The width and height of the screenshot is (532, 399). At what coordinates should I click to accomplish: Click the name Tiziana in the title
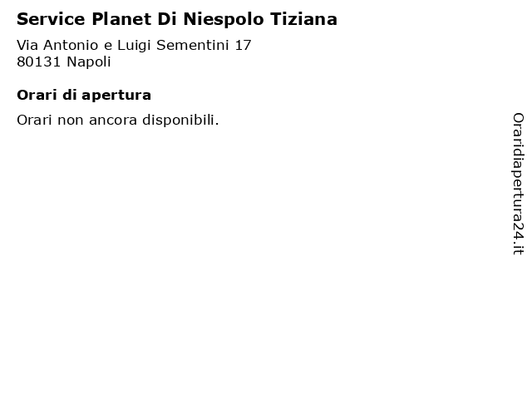coord(303,19)
